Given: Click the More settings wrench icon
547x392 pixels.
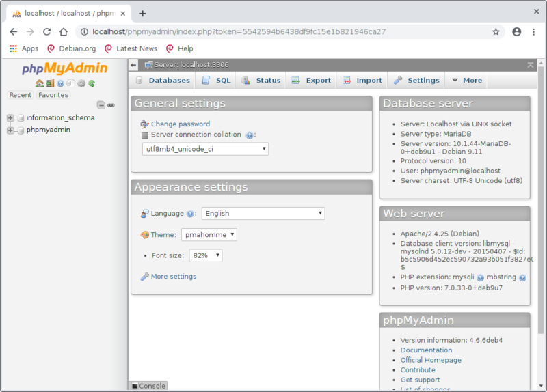Looking at the screenshot, I should pos(144,277).
